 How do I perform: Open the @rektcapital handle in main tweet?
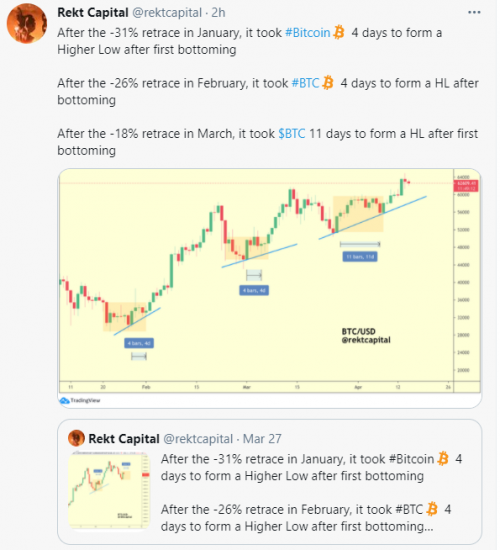[x=167, y=13]
